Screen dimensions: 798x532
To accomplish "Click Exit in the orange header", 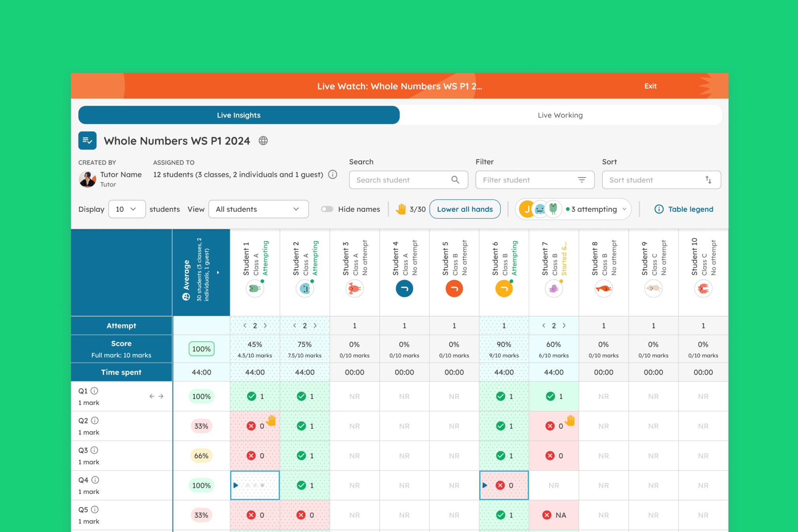I will click(650, 86).
